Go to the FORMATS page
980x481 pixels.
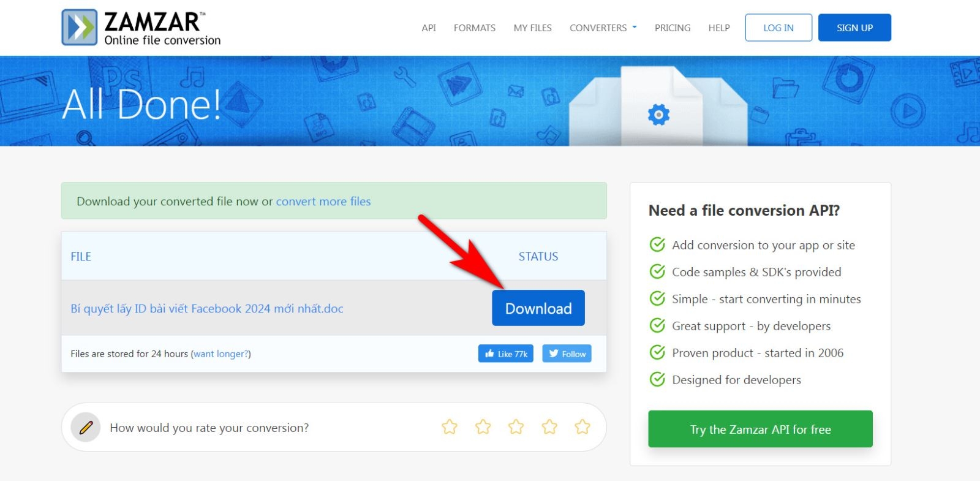[x=475, y=28]
